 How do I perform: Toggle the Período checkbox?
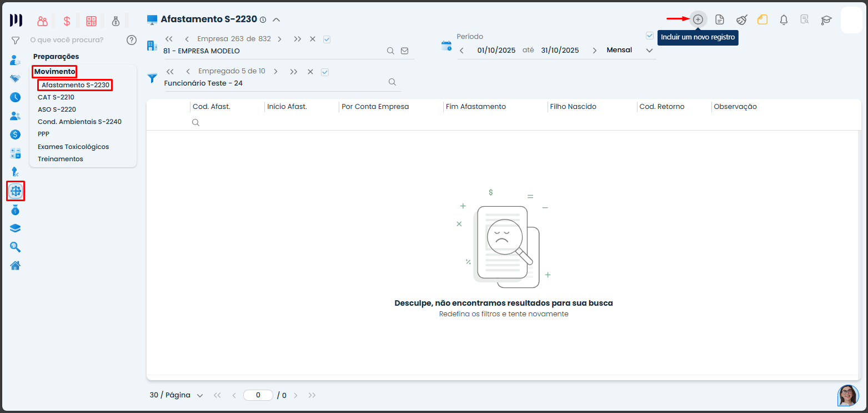(650, 36)
